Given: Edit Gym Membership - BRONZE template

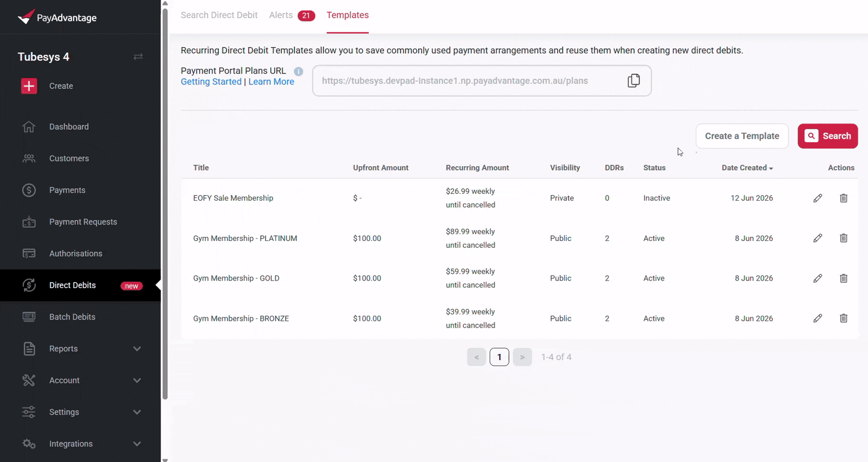Looking at the screenshot, I should pyautogui.click(x=818, y=318).
